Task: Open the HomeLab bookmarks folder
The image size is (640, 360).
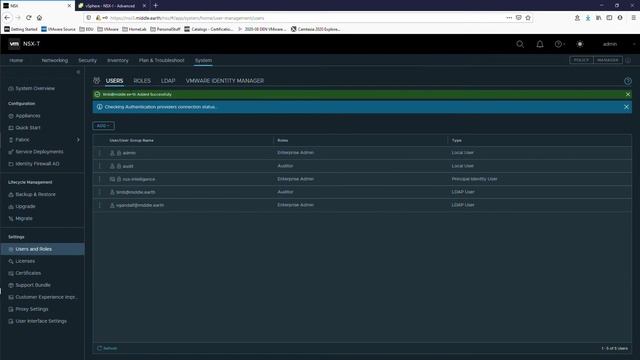Action: 134,29
